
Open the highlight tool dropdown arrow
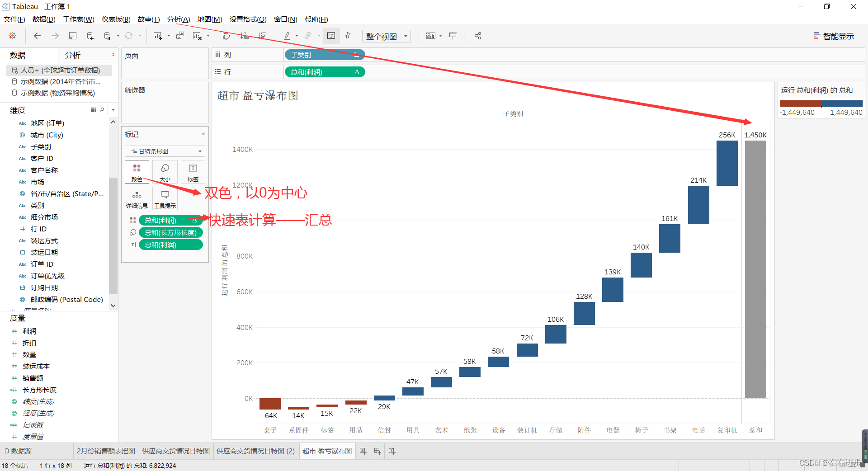click(x=297, y=36)
